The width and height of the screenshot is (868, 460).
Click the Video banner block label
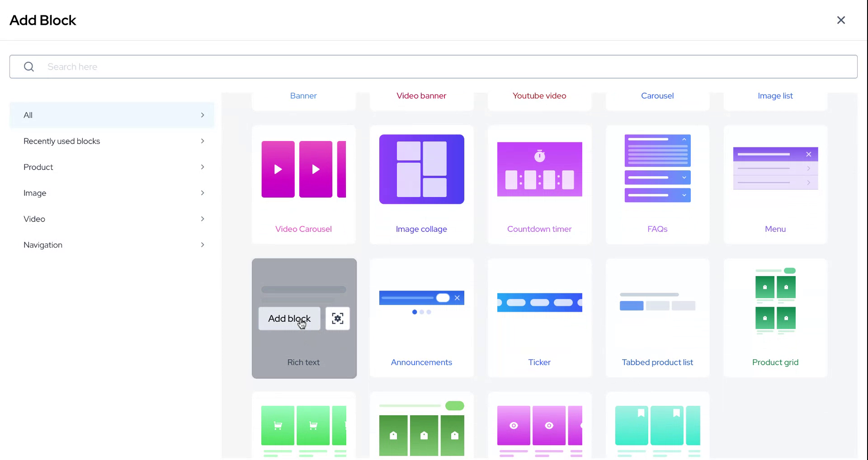tap(421, 96)
